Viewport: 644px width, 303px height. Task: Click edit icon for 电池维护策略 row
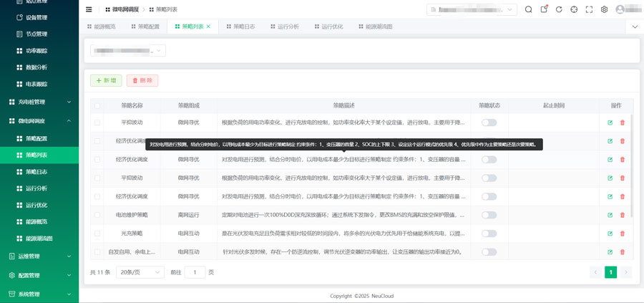610,215
